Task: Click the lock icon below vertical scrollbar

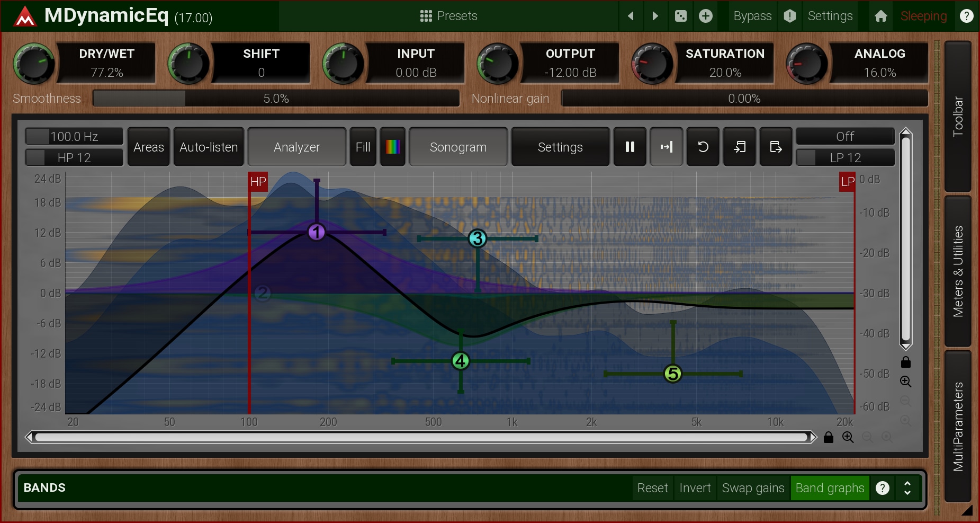Action: pyautogui.click(x=905, y=362)
